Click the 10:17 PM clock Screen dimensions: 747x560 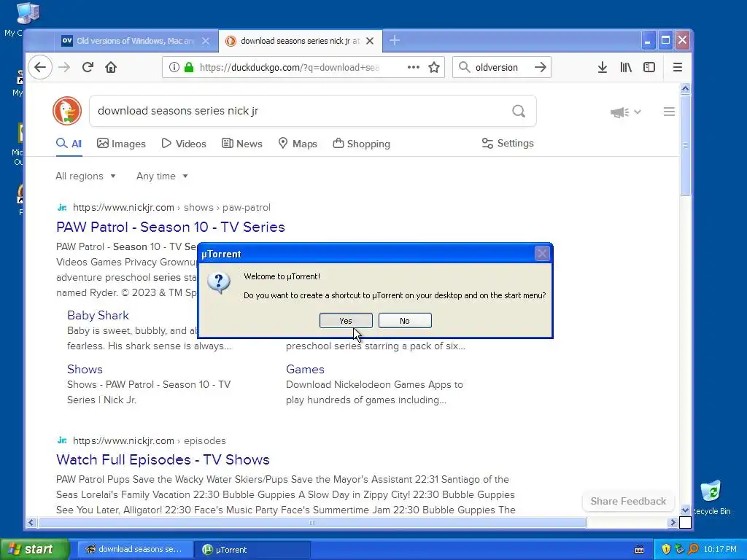pos(720,550)
